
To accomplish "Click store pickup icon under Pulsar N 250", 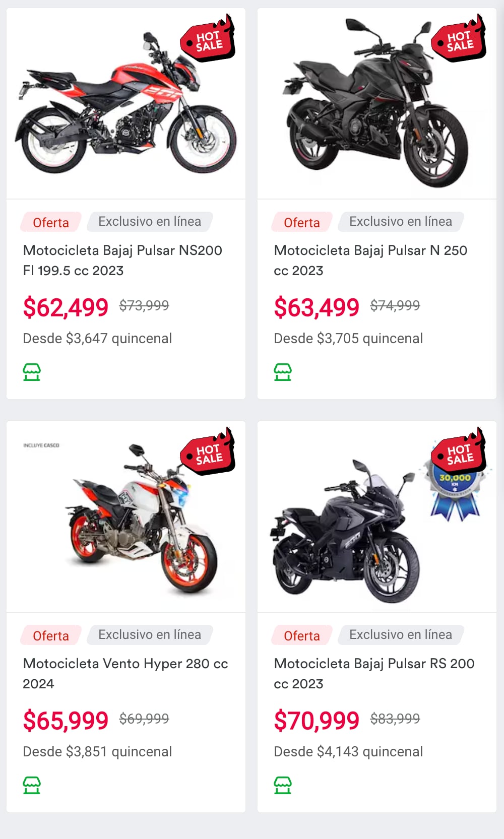I will pos(283,372).
